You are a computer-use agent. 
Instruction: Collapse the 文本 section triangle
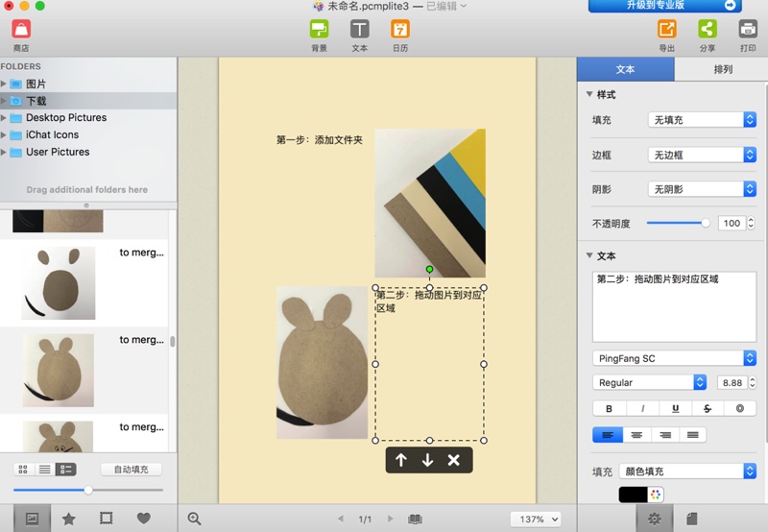[589, 255]
